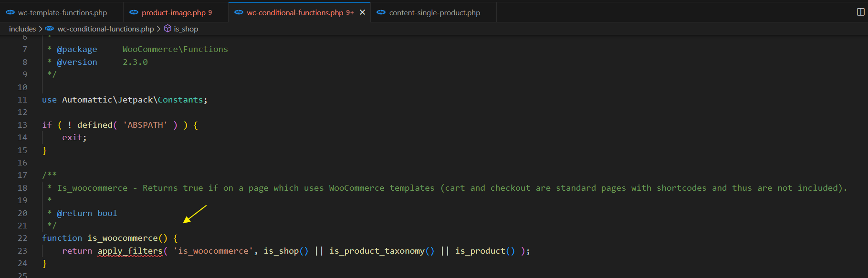
Task: Click the PHP icon on wc-template-functions.php tab
Action: coord(10,12)
